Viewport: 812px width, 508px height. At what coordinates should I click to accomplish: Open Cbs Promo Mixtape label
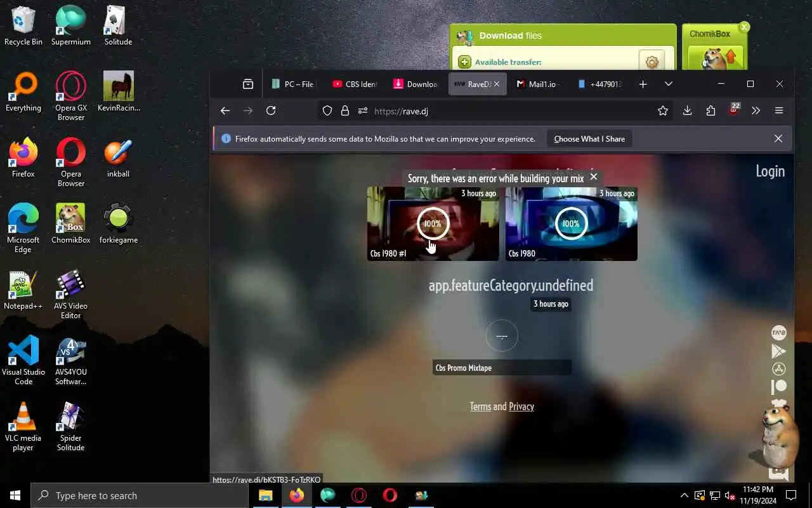[x=502, y=368]
